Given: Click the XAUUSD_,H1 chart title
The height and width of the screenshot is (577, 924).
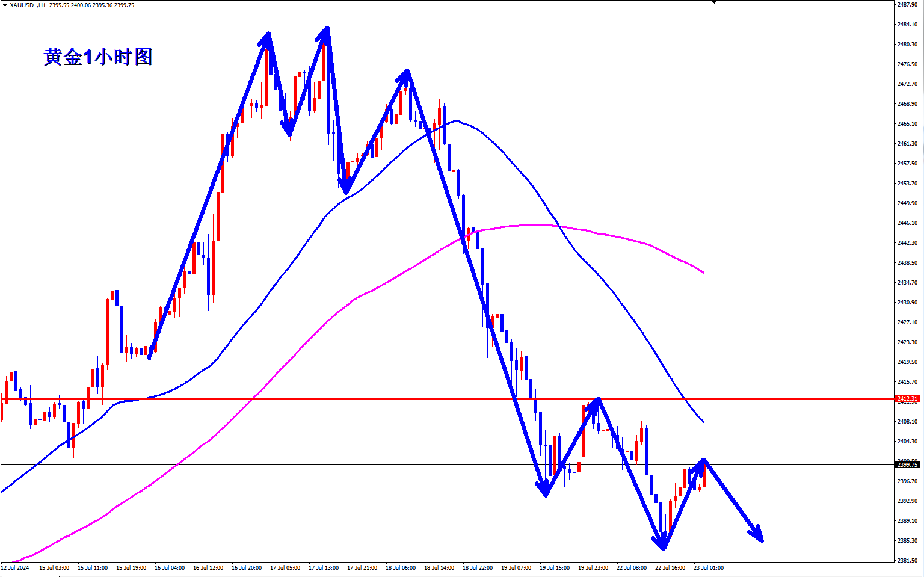Looking at the screenshot, I should (x=28, y=5).
